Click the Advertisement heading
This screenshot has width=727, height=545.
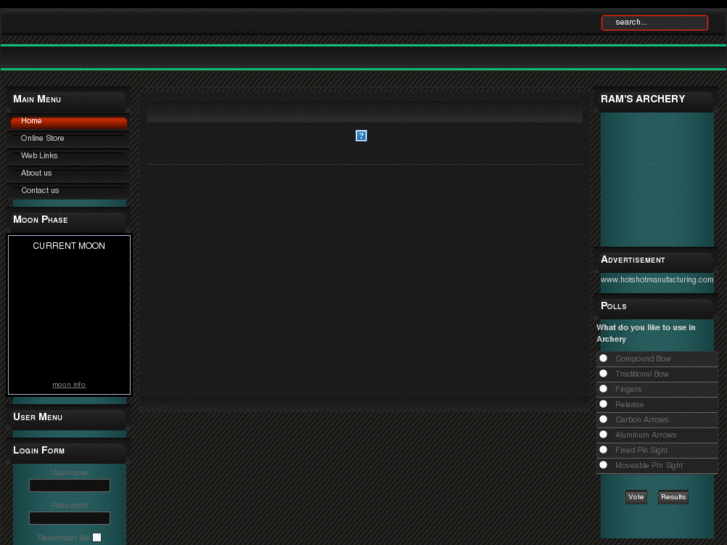[632, 259]
